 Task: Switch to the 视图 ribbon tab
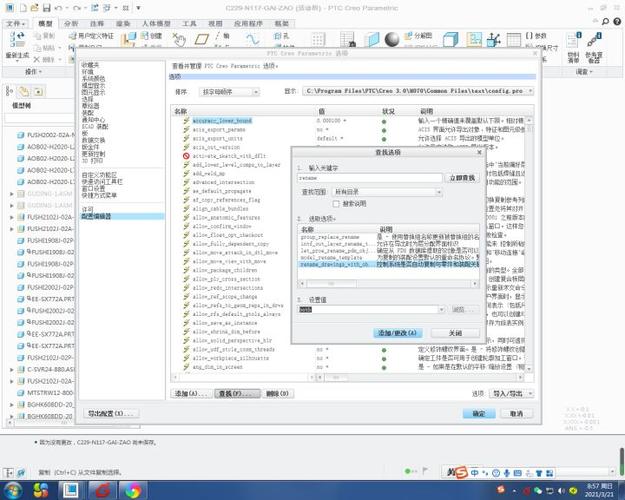tap(215, 24)
